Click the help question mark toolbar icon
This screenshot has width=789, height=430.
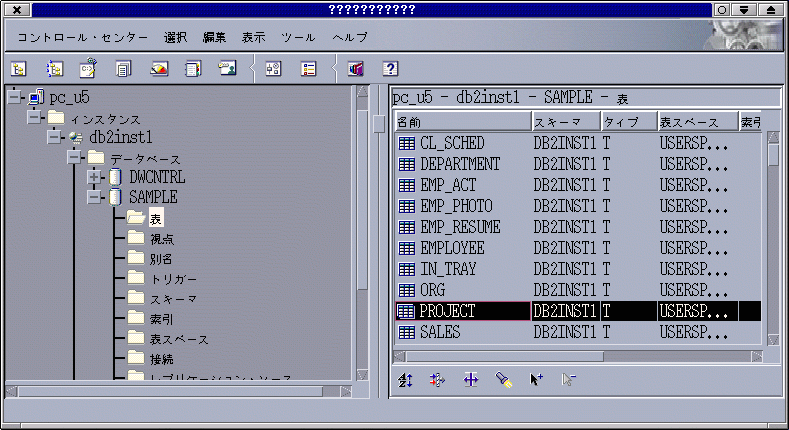tap(390, 69)
